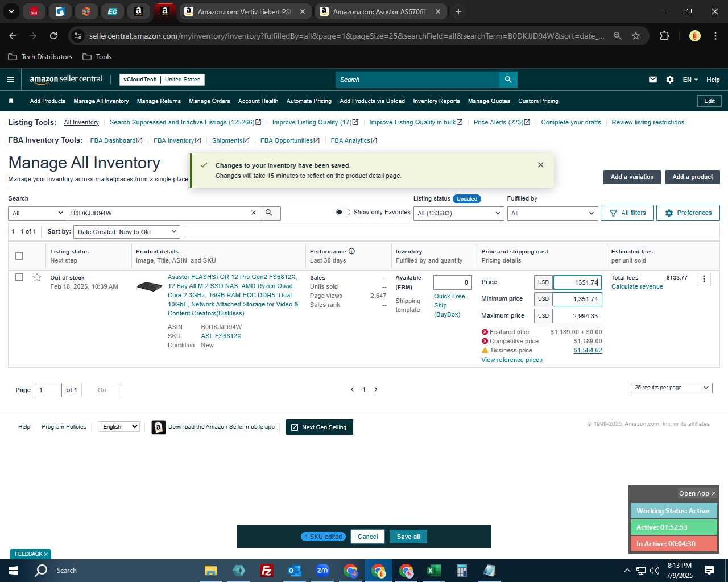Open Zoom from the taskbar

click(x=322, y=571)
